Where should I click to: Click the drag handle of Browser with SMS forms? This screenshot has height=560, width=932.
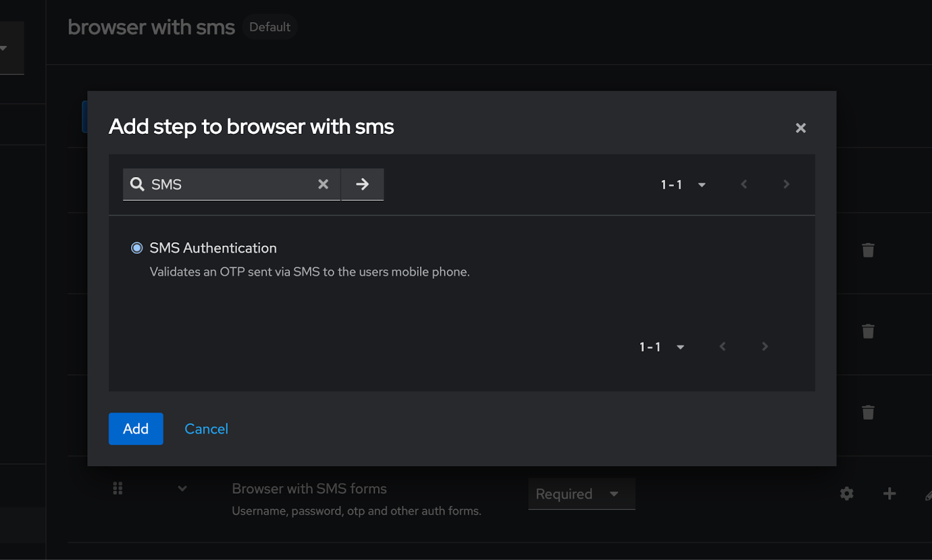click(x=117, y=488)
